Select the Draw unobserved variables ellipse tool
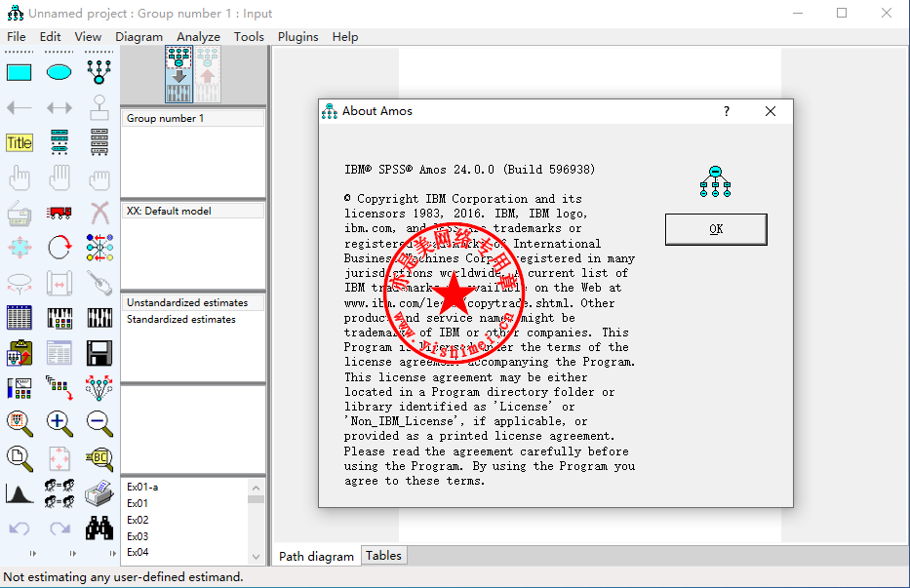Image resolution: width=910 pixels, height=588 pixels. (59, 72)
